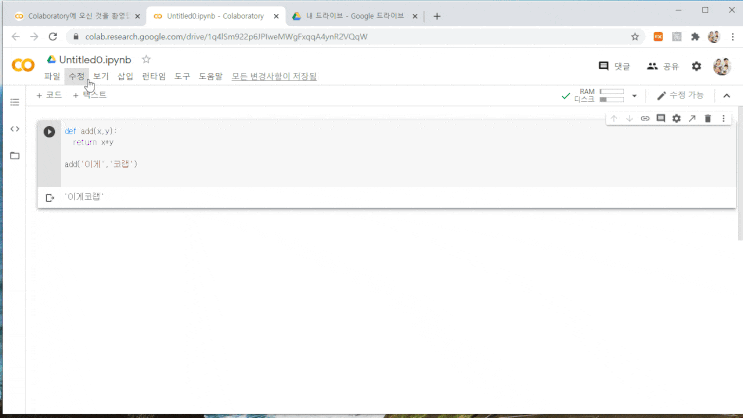Switch to the Google 드라이브 tab

coord(354,16)
